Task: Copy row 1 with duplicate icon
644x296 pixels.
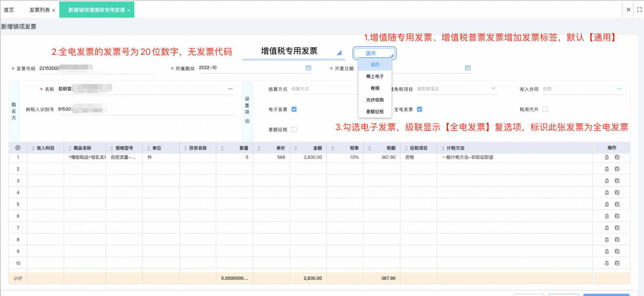Action: click(617, 157)
